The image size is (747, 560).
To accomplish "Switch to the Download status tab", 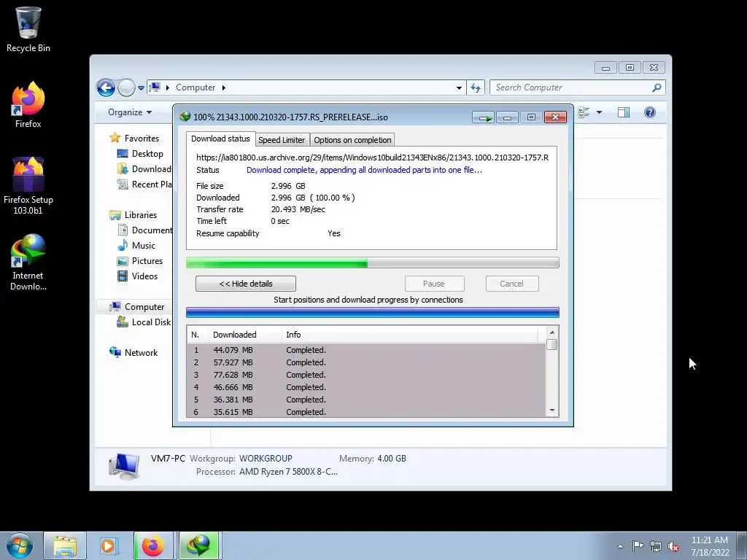I will (220, 139).
